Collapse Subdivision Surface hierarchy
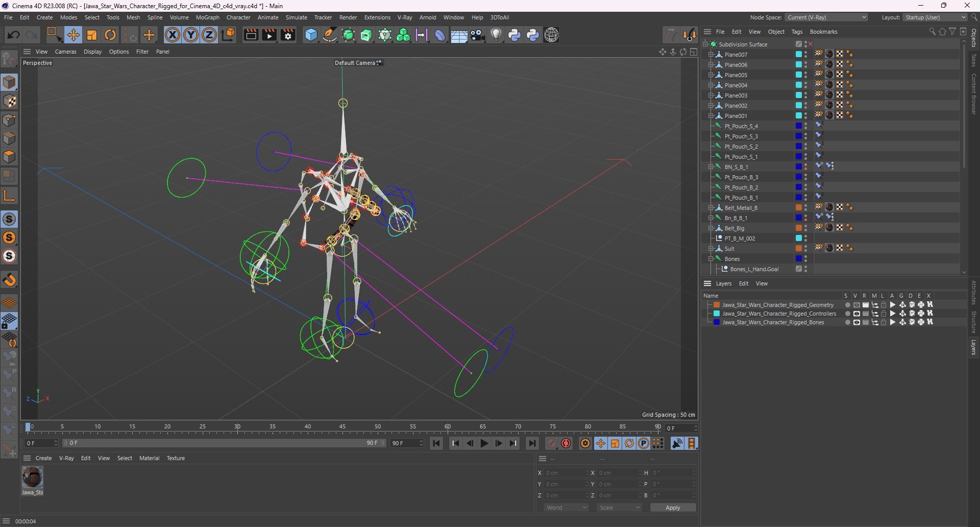Image resolution: width=980 pixels, height=527 pixels. 705,44
